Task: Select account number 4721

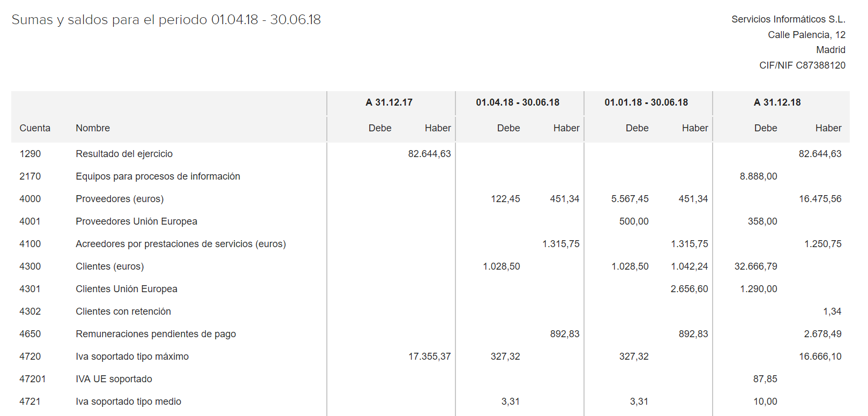Action: point(30,402)
